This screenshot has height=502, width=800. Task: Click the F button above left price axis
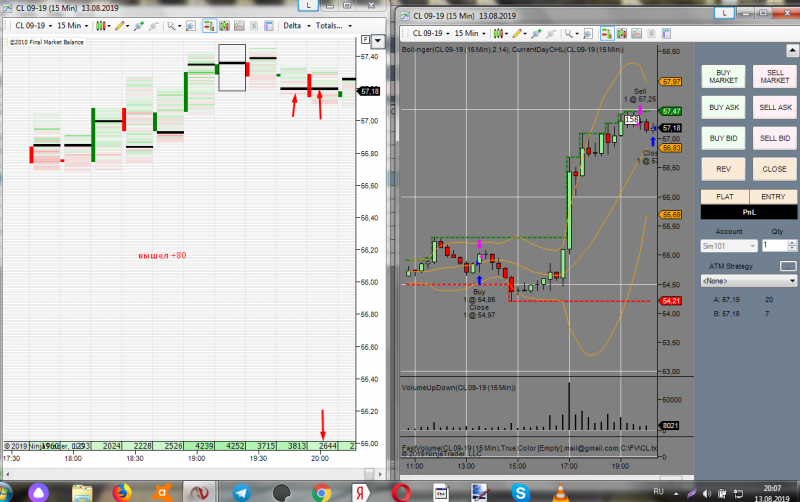365,40
